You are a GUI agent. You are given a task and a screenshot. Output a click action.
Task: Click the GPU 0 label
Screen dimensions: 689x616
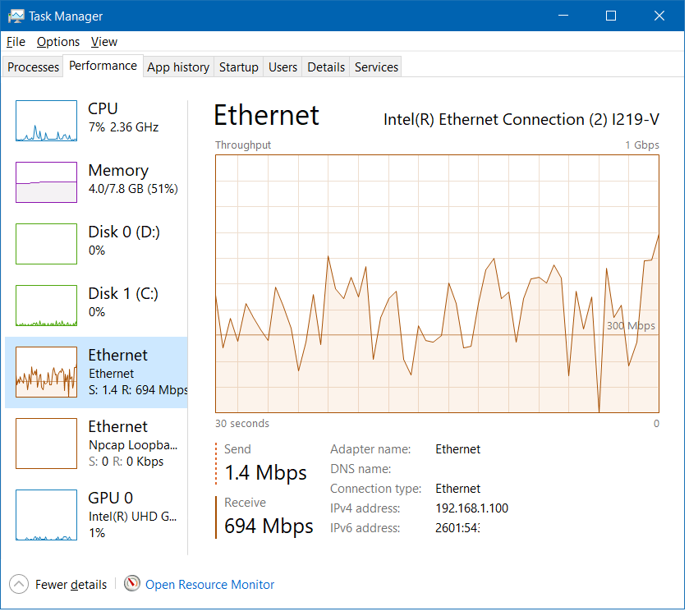(110, 498)
